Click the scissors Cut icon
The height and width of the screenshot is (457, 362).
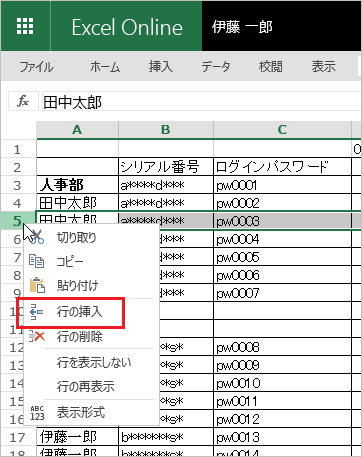click(37, 237)
